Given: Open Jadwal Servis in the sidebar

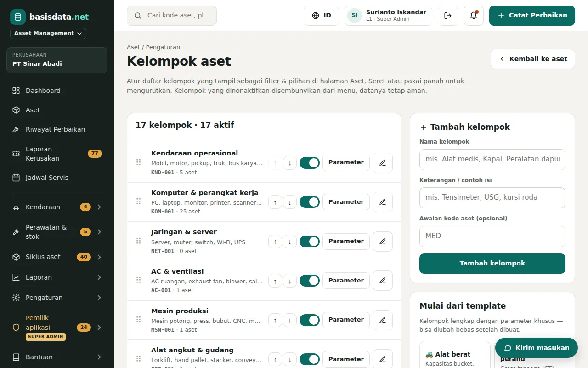Looking at the screenshot, I should click(x=57, y=178).
